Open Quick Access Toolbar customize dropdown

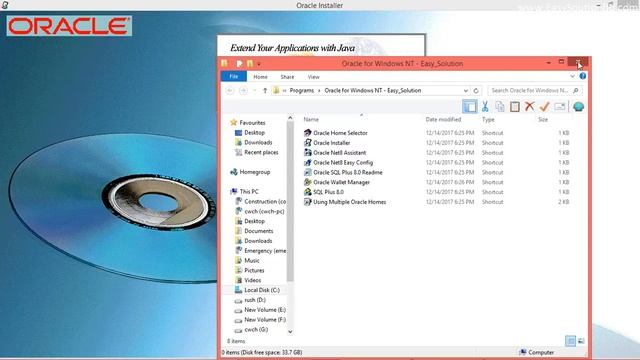[259, 64]
